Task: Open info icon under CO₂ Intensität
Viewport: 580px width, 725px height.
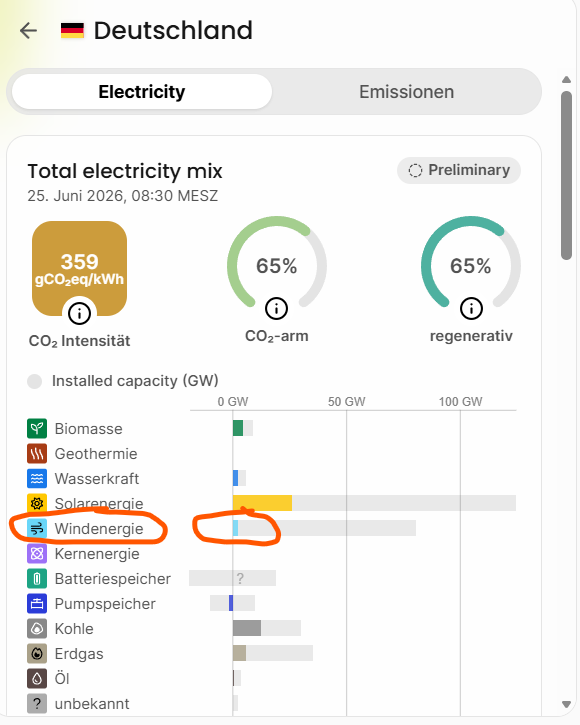Action: 80,314
